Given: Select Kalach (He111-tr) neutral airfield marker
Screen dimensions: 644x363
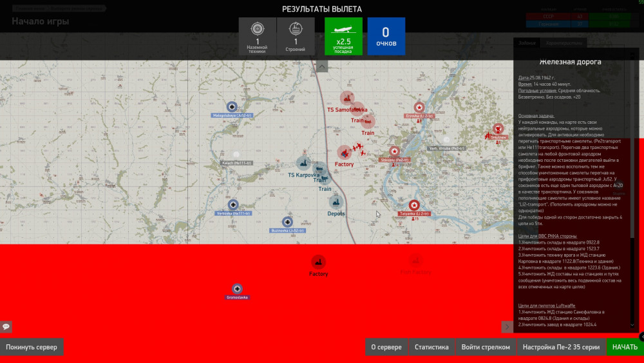Looking at the screenshot, I should [236, 155].
